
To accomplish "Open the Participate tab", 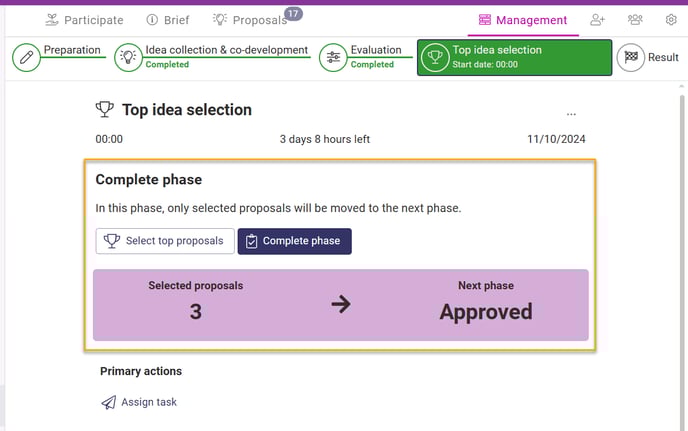I will (84, 20).
